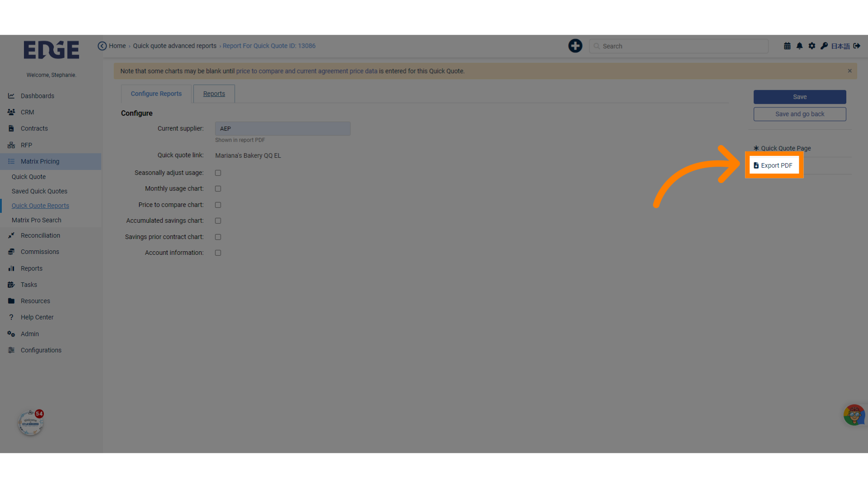
Task: Enable Accumulated savings chart checkbox
Action: point(218,221)
